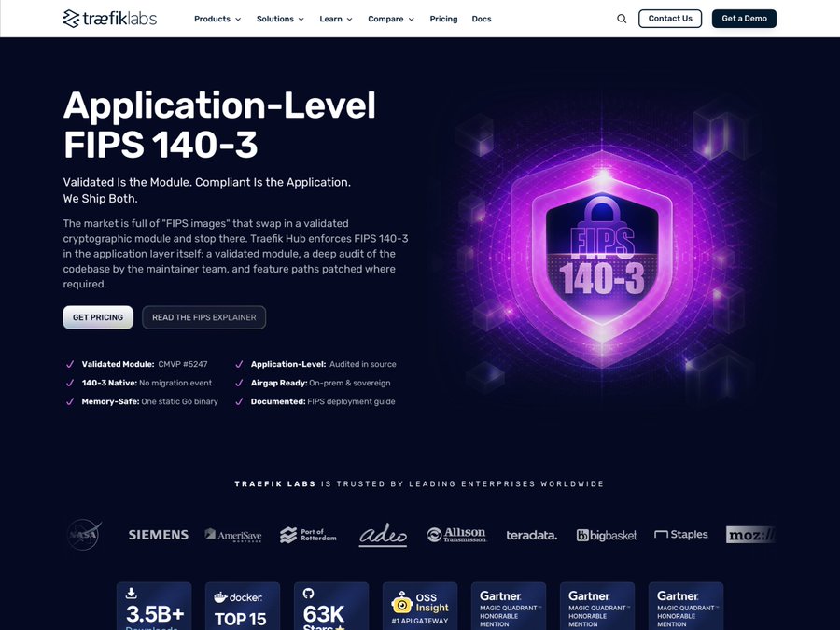840x630 pixels.
Task: Click the AmeriSave logo
Action: [233, 535]
